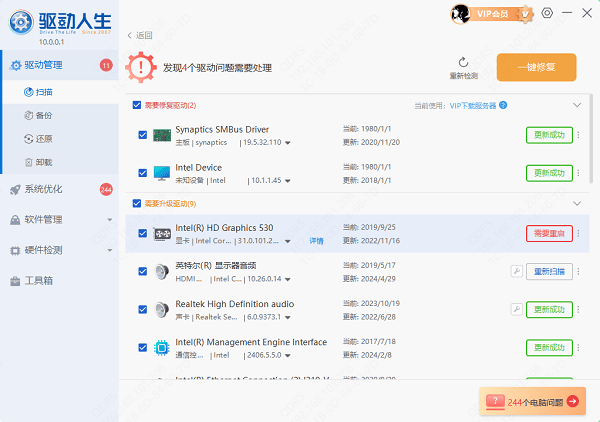Open the 还原 sub-item
This screenshot has height=422, width=600.
(x=60, y=139)
